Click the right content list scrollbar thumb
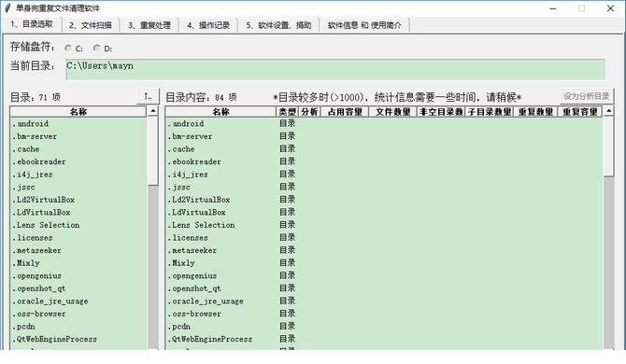Viewport: 626px width, 364px height. click(608, 147)
